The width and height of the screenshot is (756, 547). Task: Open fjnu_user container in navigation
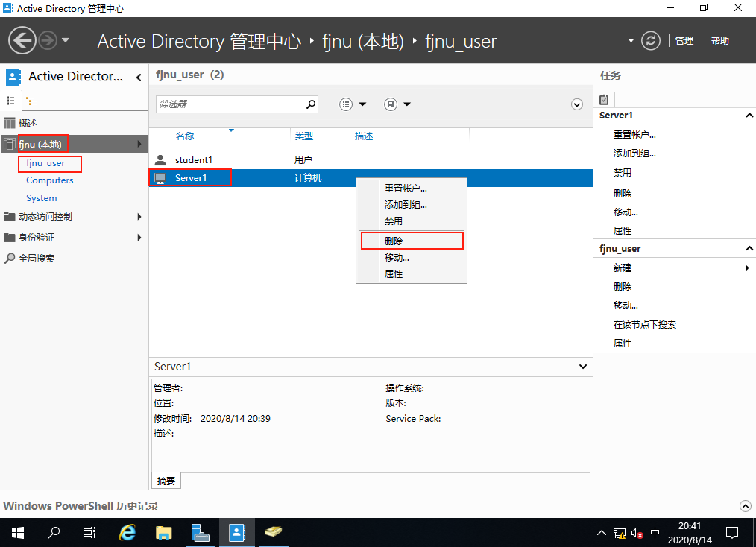pyautogui.click(x=45, y=163)
